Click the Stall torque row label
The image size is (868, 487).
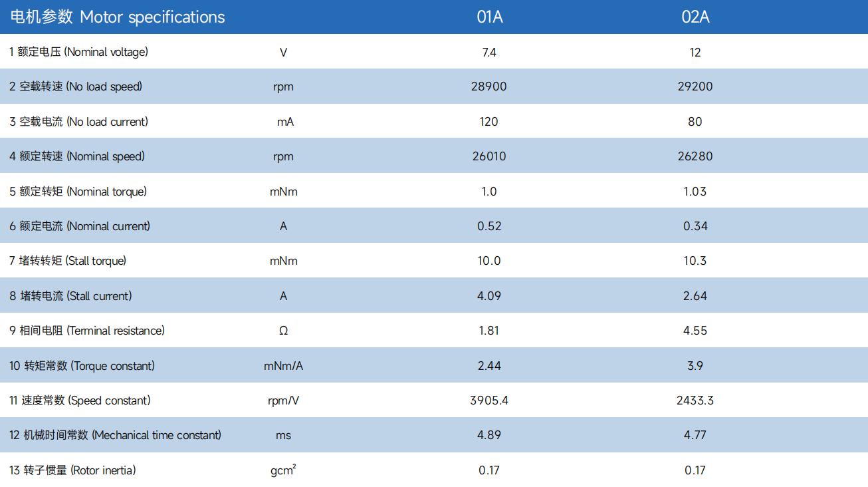coord(68,261)
